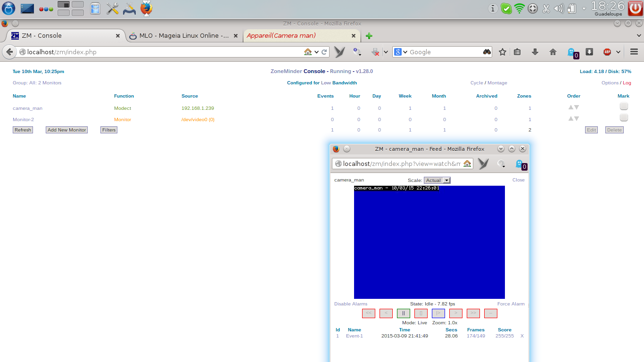Open the green checkmark update status icon
This screenshot has width=644, height=362.
tap(506, 8)
